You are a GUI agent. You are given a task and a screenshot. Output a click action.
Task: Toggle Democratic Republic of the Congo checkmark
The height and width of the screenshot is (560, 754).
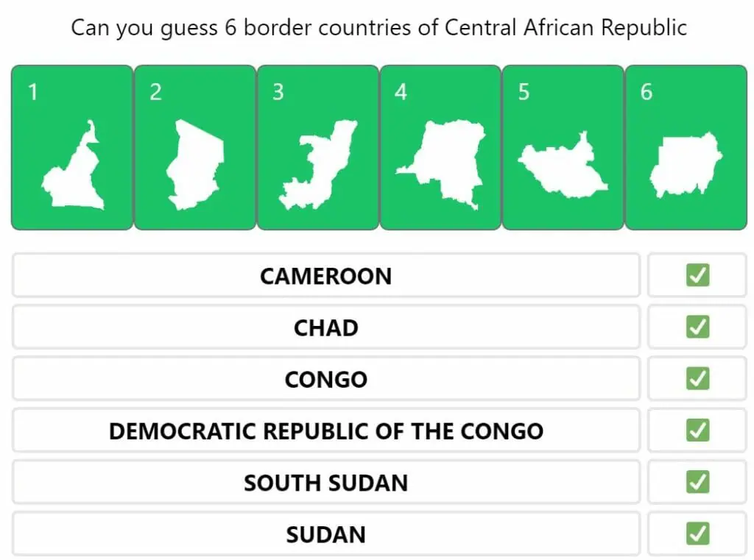click(x=697, y=430)
